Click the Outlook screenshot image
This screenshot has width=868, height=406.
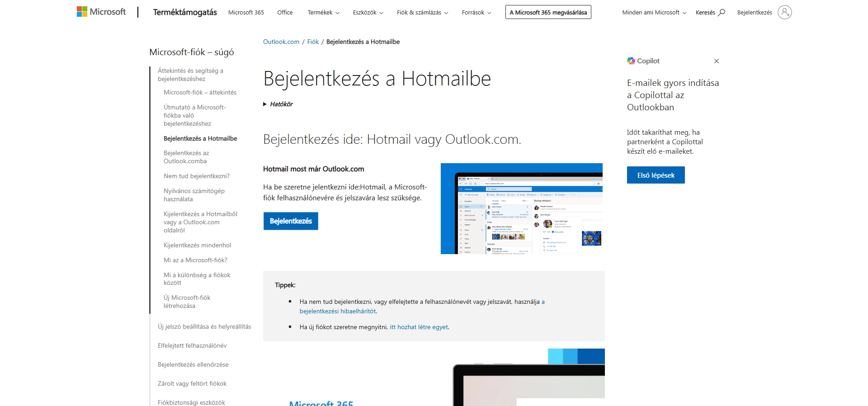click(521, 208)
